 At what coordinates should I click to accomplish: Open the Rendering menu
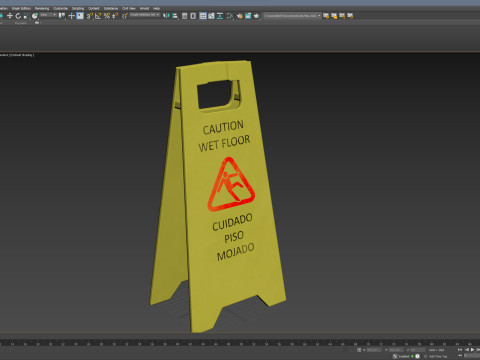(42, 8)
